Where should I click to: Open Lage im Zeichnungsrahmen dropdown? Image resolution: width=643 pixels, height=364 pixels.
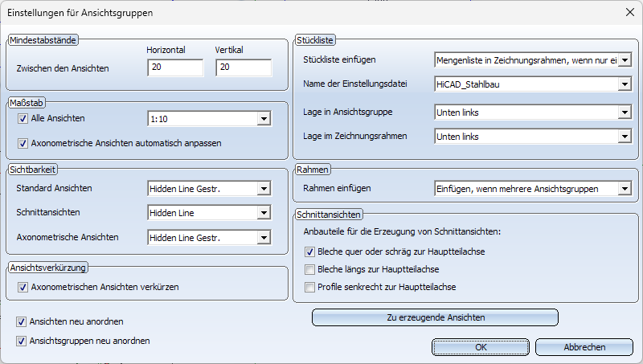coord(625,137)
